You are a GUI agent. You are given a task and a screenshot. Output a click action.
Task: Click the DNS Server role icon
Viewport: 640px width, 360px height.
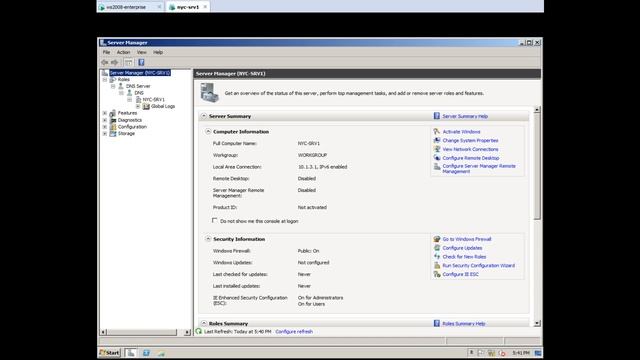point(121,86)
